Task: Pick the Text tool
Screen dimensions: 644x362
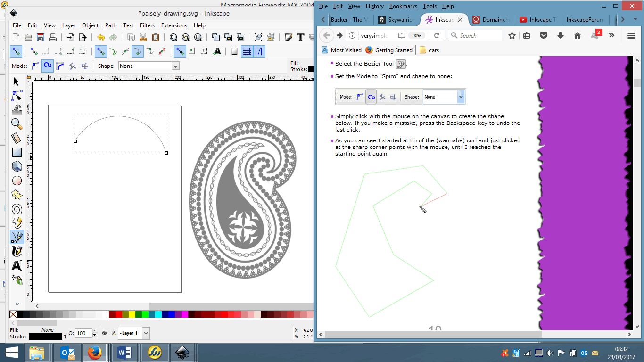Action: [16, 265]
